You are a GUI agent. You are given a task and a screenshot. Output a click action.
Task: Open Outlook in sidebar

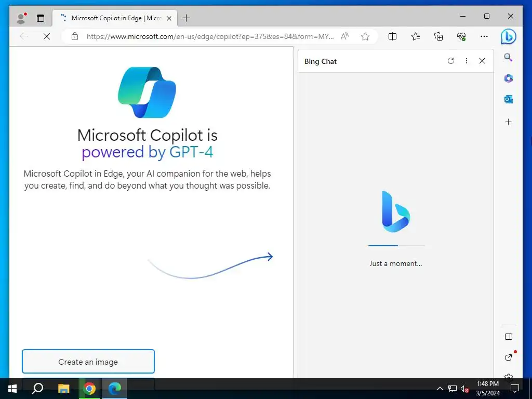(x=508, y=99)
